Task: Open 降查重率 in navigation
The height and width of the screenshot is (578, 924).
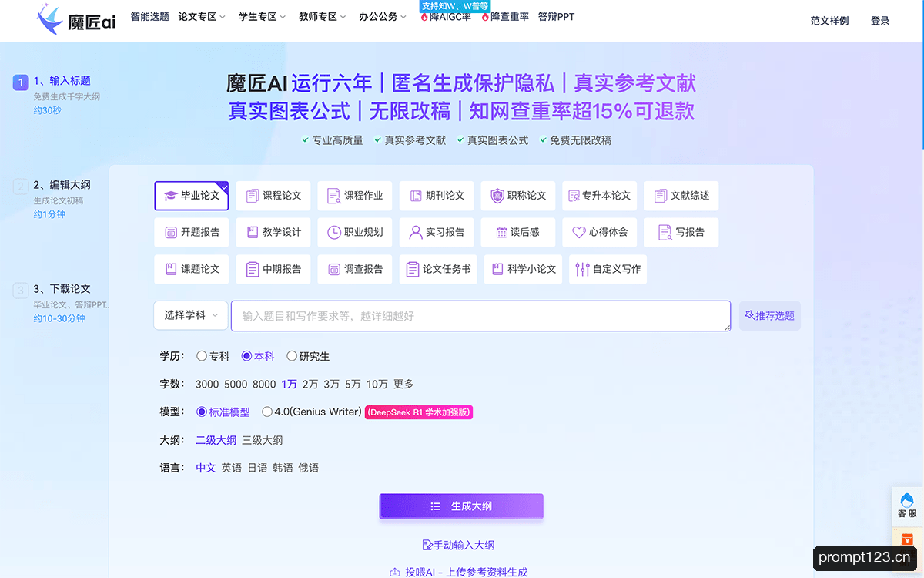Action: point(505,17)
